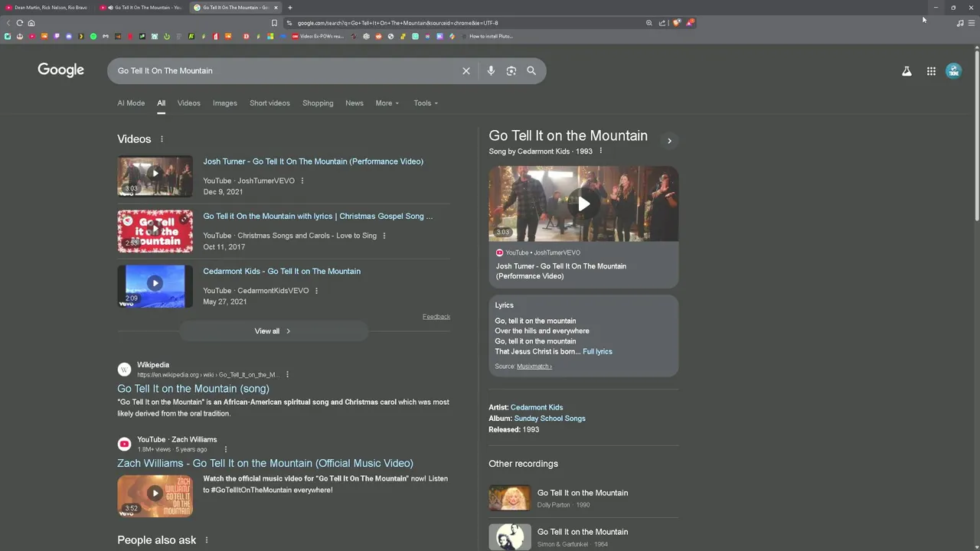Open more options beside People also ask
980x551 pixels.
[206, 540]
